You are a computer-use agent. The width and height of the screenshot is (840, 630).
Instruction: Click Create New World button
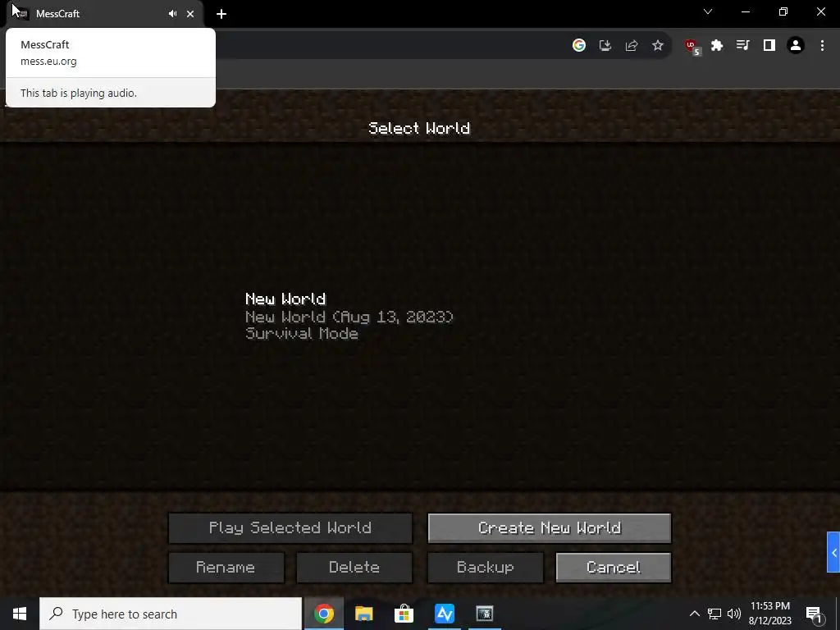[x=549, y=528]
